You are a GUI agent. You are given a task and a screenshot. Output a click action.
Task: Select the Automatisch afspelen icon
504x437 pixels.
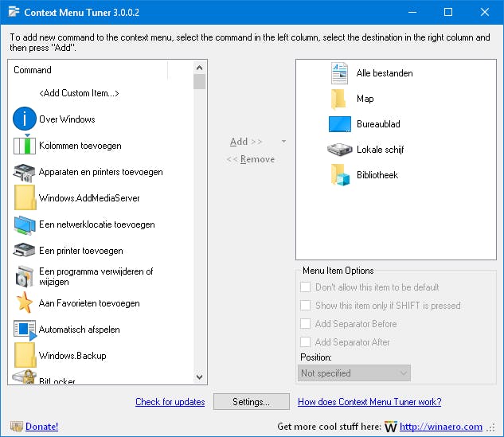25,330
